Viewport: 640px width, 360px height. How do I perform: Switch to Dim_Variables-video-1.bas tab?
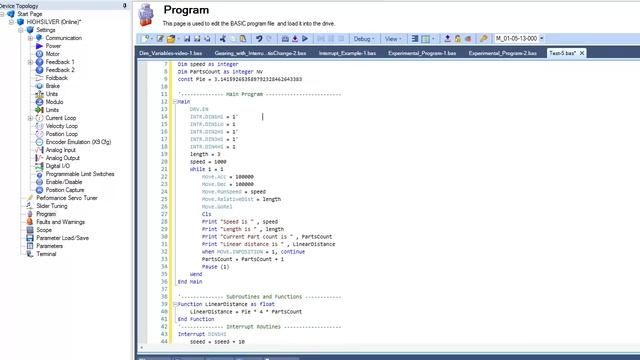(170, 53)
